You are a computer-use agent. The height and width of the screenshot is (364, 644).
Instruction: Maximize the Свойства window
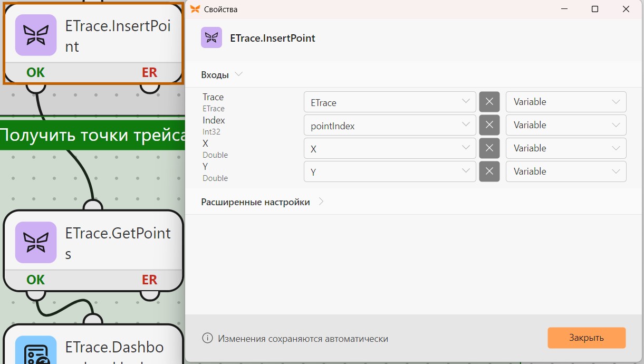coord(595,9)
